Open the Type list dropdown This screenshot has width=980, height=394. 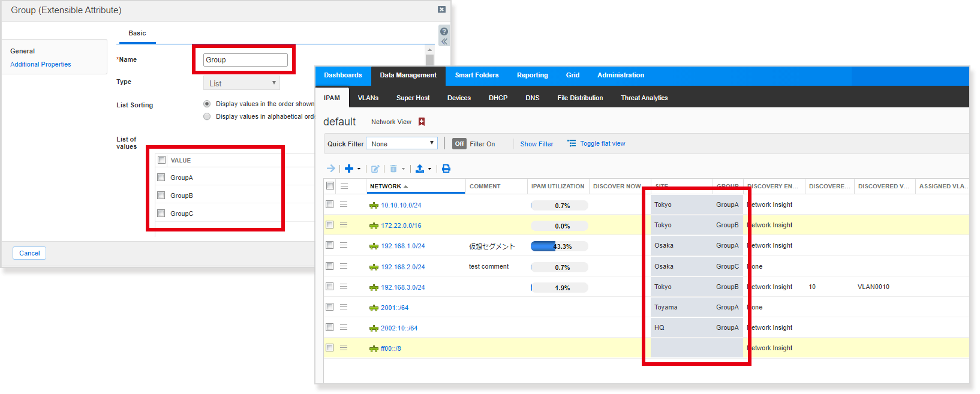(242, 83)
